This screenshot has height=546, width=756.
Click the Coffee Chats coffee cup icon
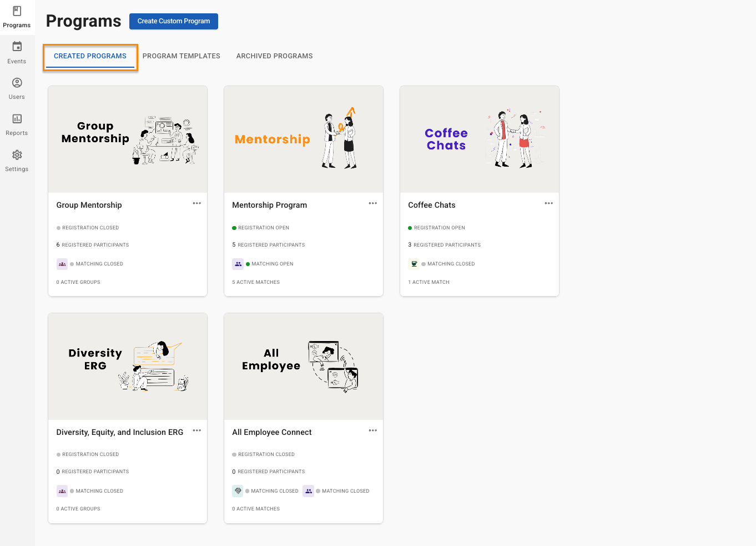coord(414,264)
